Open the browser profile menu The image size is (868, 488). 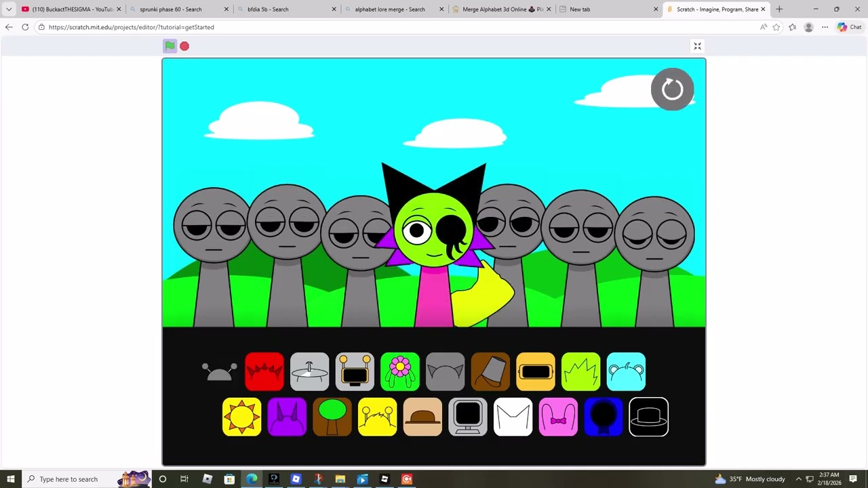(808, 27)
